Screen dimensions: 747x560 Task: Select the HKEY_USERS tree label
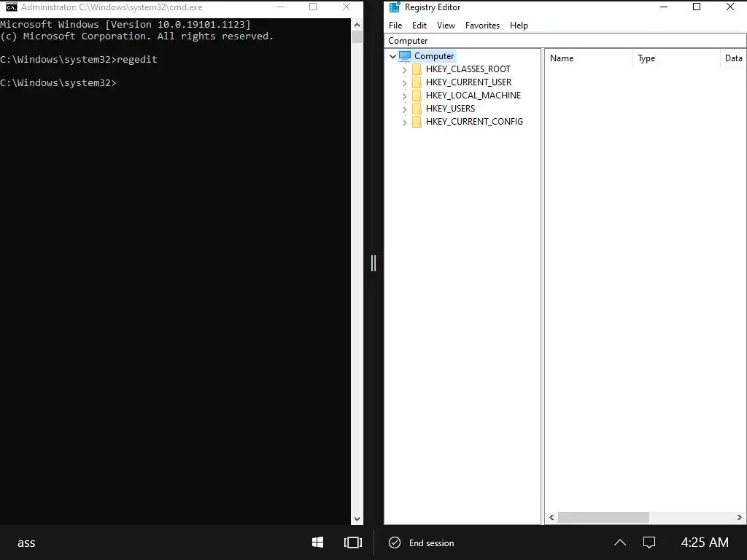pyautogui.click(x=450, y=109)
